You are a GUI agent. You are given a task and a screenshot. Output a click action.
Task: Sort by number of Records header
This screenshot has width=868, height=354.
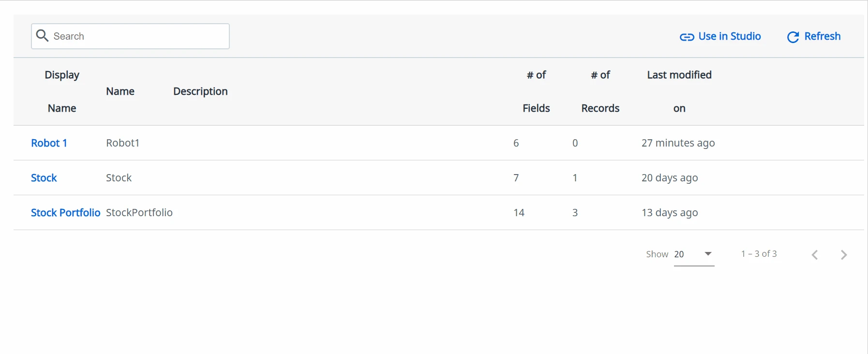pos(600,91)
